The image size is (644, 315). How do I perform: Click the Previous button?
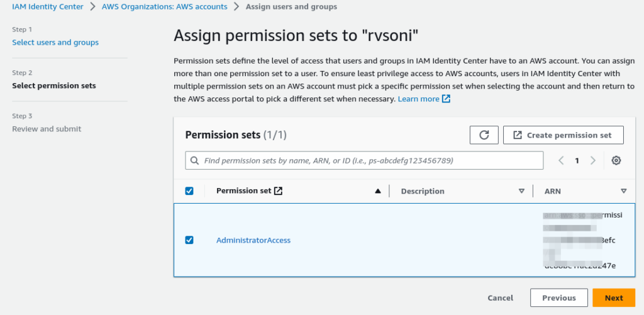click(558, 298)
